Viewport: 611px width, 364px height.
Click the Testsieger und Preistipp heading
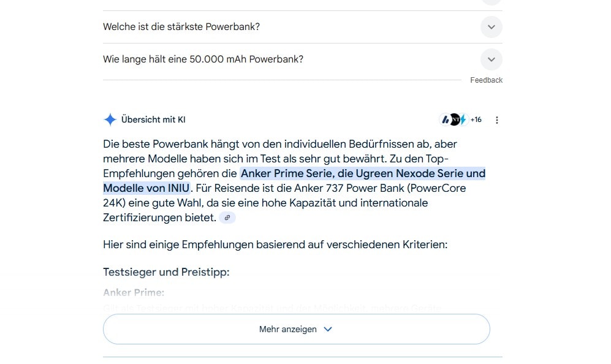tap(166, 271)
